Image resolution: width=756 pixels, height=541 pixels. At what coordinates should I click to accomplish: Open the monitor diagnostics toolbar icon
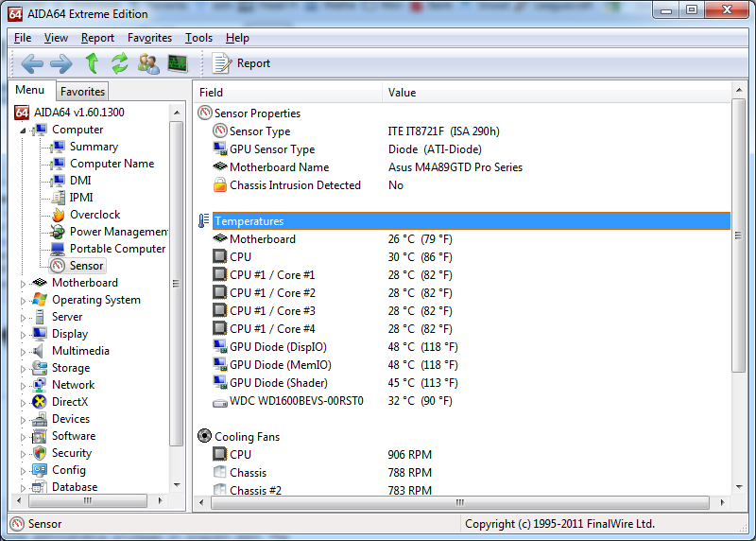pos(178,63)
